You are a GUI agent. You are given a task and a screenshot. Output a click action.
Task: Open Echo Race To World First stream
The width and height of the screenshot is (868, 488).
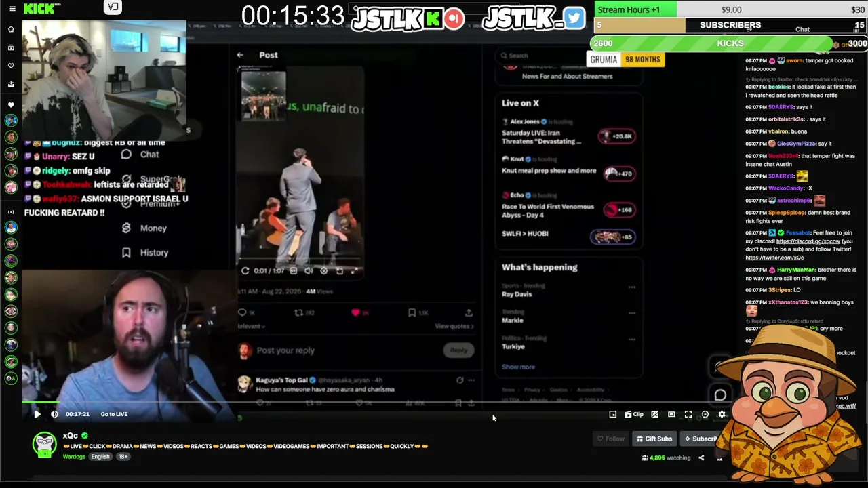pos(568,207)
